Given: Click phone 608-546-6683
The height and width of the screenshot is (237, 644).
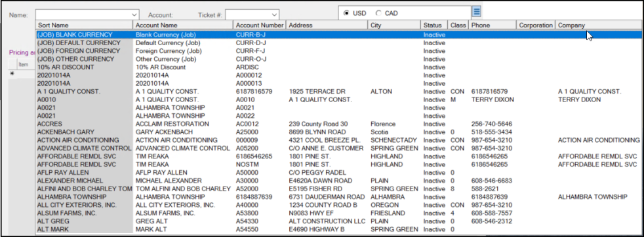Looking at the screenshot, I should (x=491, y=181).
